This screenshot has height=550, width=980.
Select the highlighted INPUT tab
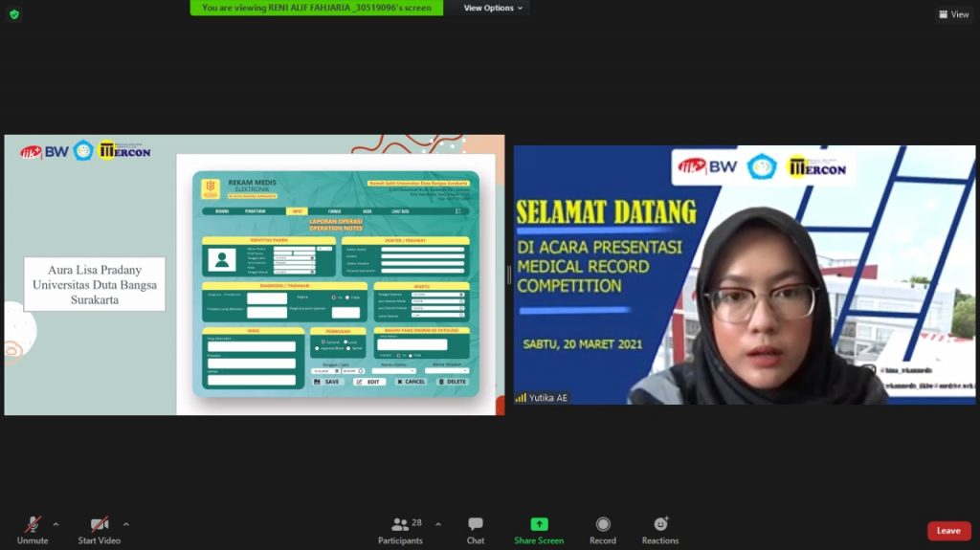pos(297,210)
